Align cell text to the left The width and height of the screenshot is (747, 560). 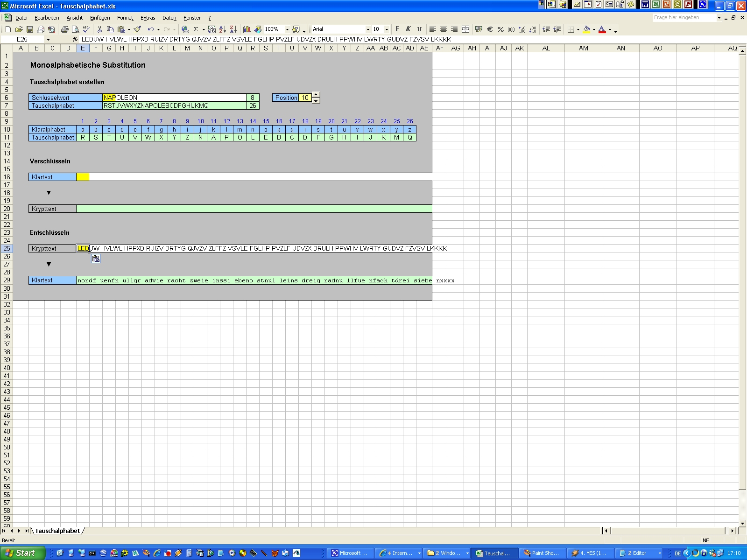tap(433, 29)
